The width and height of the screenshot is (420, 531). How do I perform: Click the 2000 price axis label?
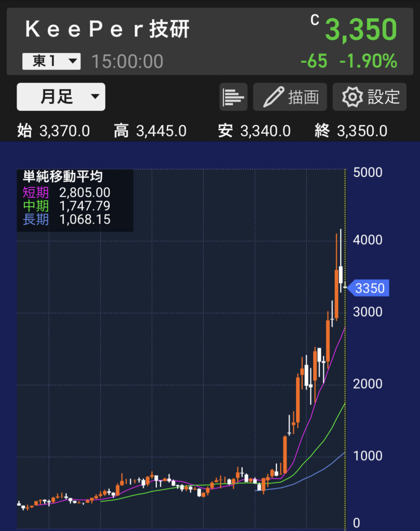[x=368, y=384]
